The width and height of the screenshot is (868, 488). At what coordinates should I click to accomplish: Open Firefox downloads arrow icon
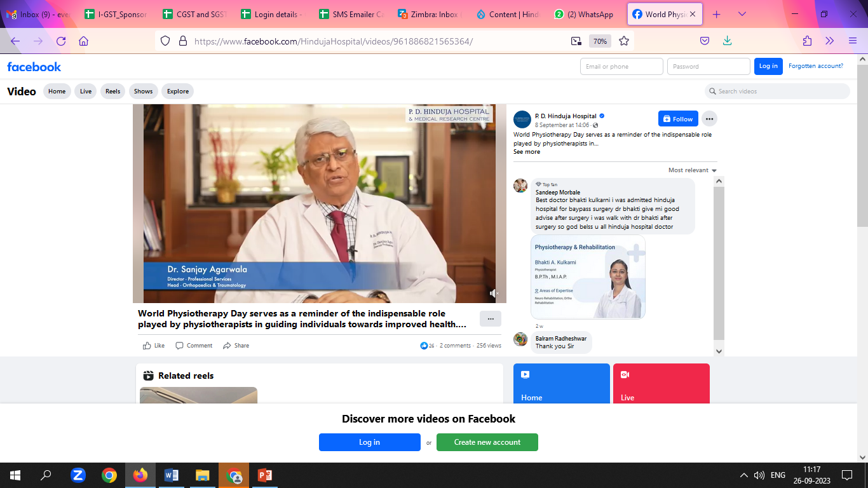tap(728, 41)
